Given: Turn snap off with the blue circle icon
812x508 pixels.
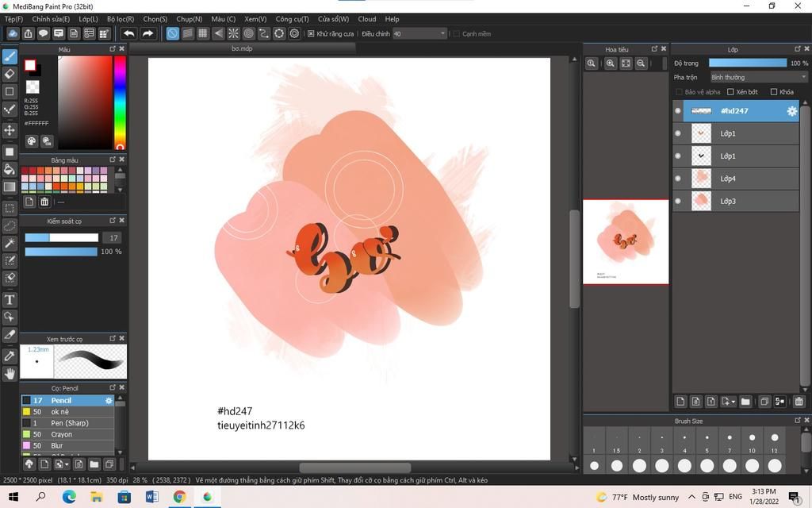Looking at the screenshot, I should (x=172, y=33).
